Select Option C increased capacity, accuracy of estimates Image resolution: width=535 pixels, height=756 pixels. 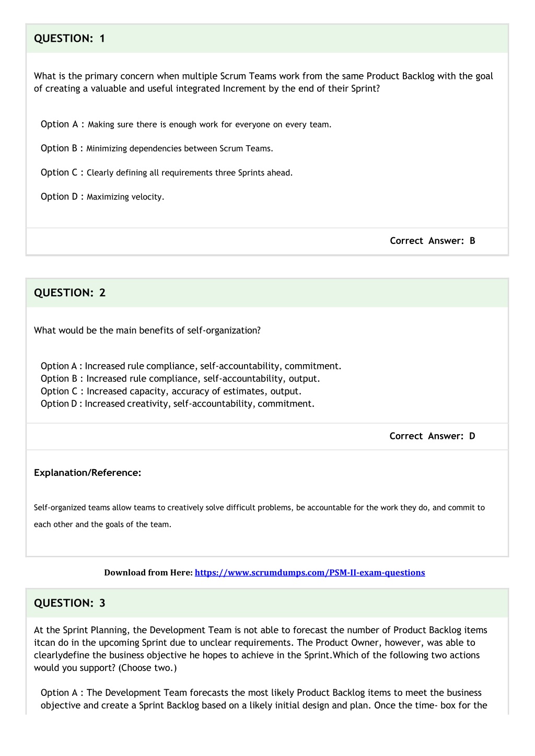(x=171, y=391)
